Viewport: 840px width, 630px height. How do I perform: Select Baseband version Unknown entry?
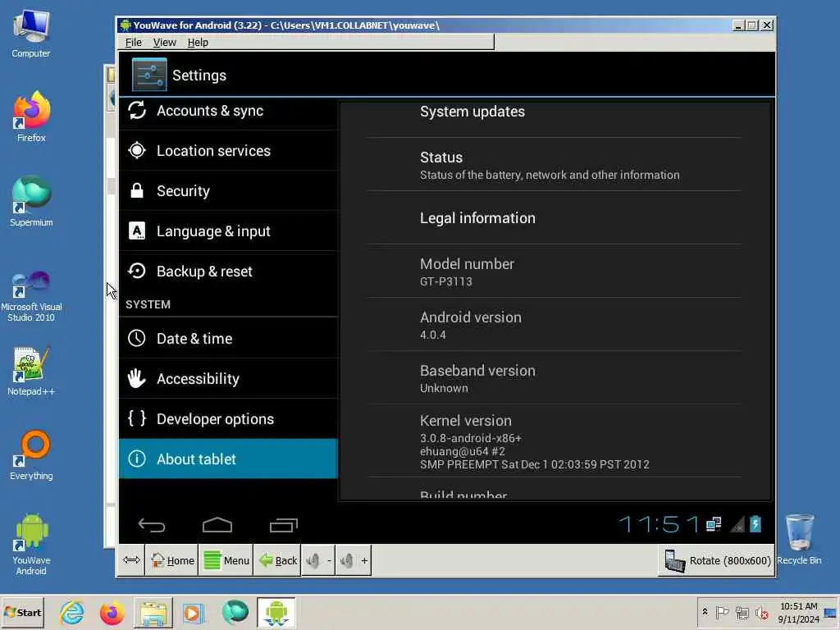click(x=554, y=378)
